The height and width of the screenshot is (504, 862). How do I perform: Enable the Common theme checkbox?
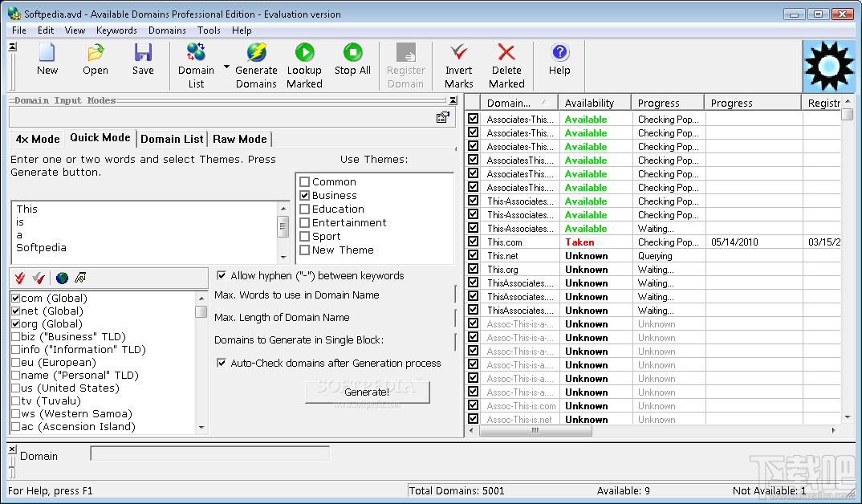[304, 182]
